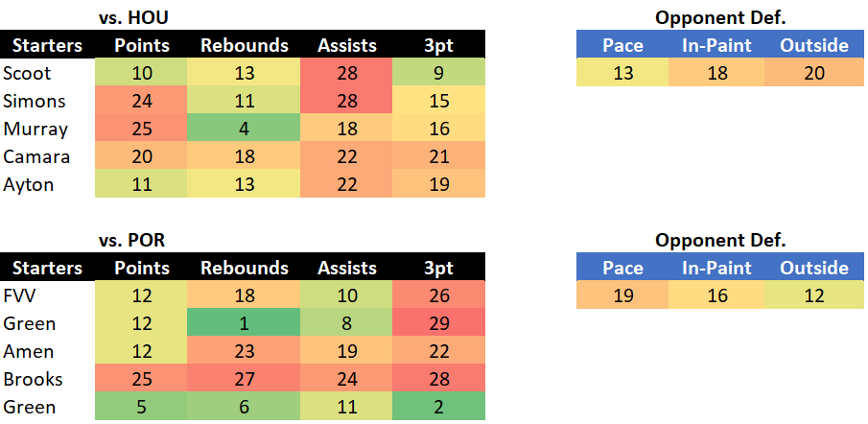Click the bottom Outside value 12
The width and height of the screenshot is (868, 424).
[x=814, y=295]
